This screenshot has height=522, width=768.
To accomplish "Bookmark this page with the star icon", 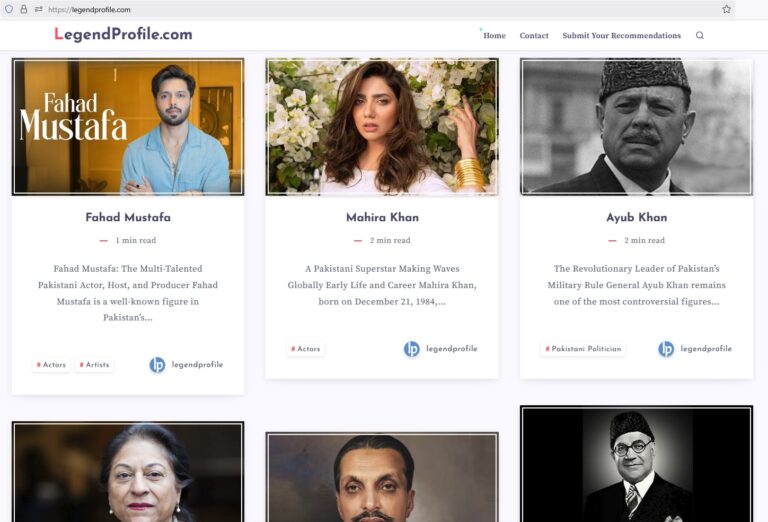I will [726, 9].
